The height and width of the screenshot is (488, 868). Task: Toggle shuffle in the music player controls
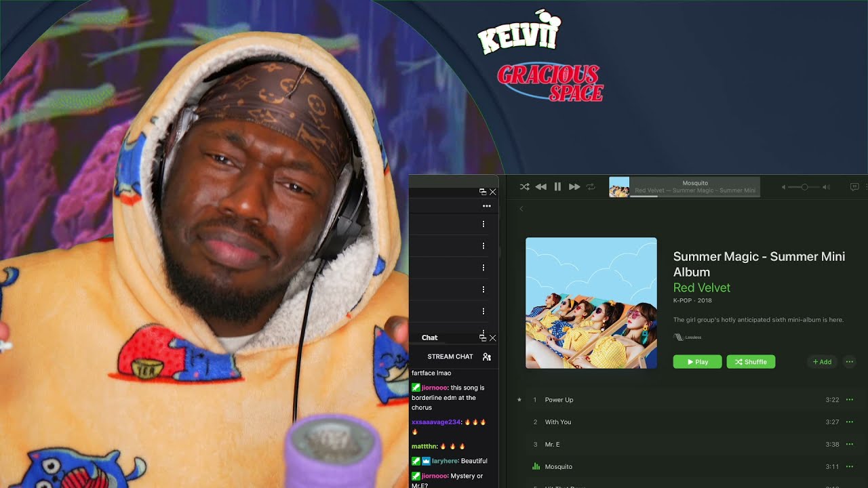(x=524, y=186)
